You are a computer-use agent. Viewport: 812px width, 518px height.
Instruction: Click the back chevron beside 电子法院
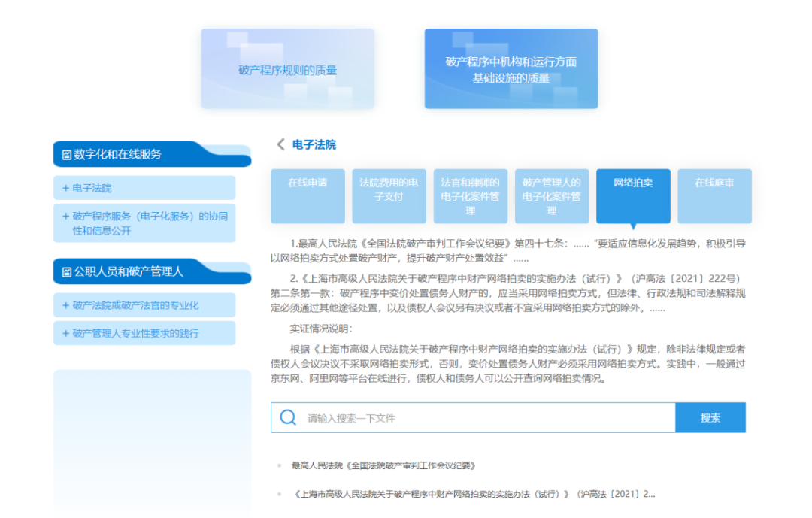[x=280, y=144]
